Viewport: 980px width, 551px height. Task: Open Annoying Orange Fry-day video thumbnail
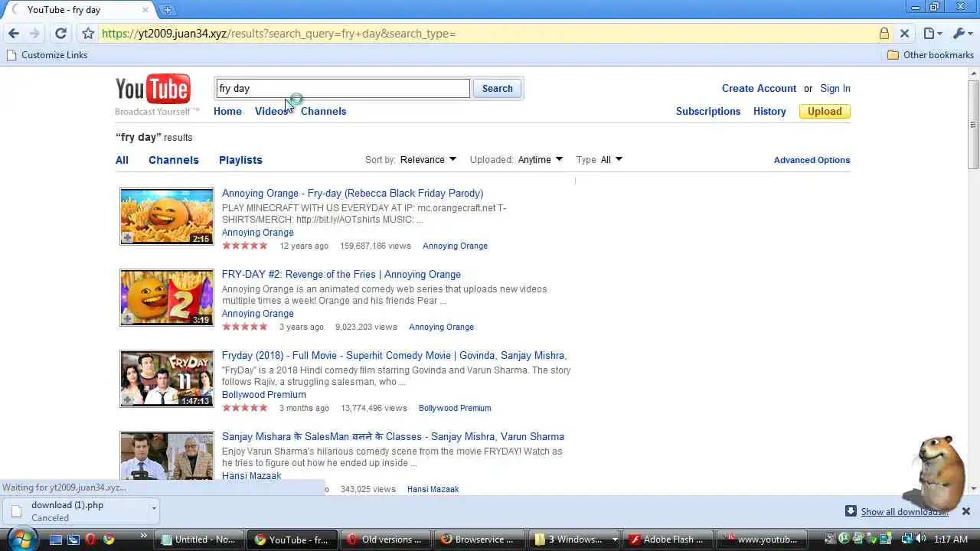click(167, 217)
